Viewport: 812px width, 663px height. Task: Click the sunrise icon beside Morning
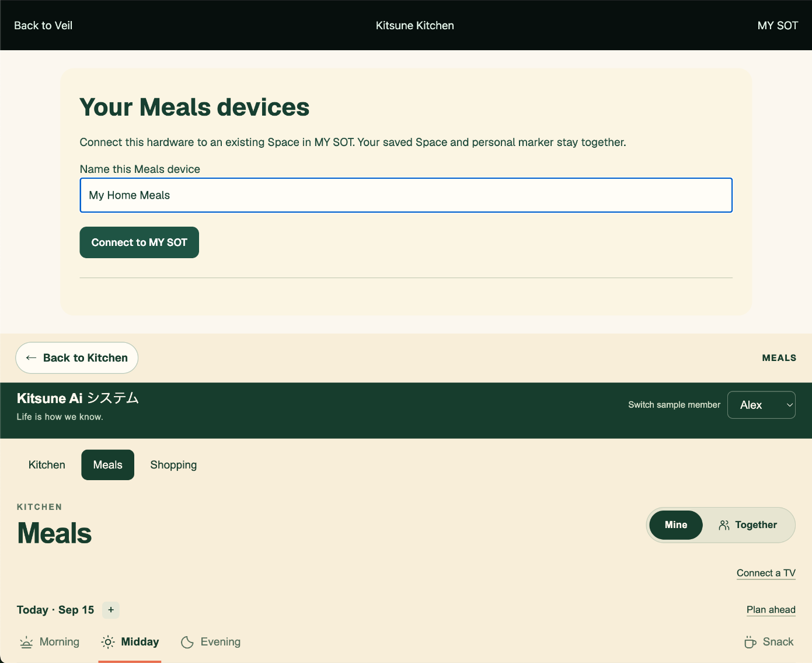click(26, 643)
